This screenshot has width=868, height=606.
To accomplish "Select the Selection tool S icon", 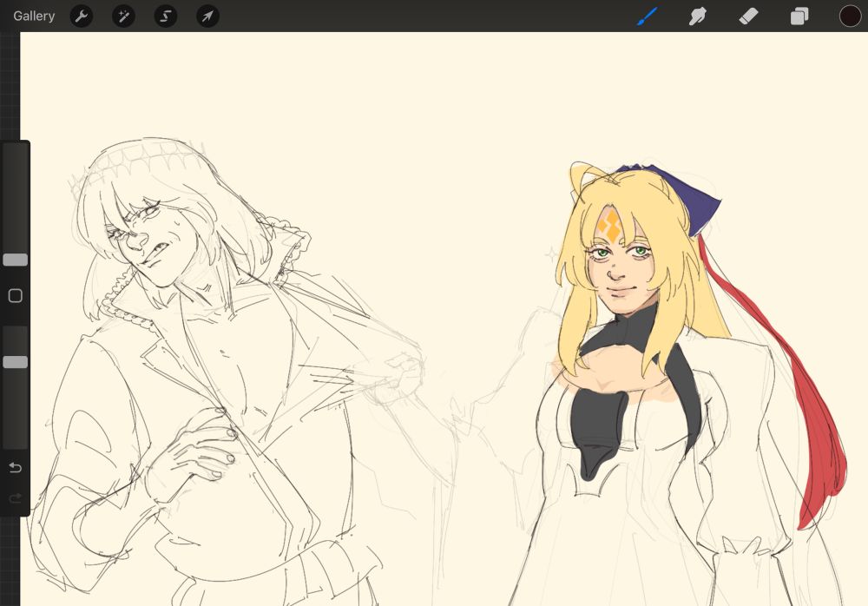I will tap(166, 16).
